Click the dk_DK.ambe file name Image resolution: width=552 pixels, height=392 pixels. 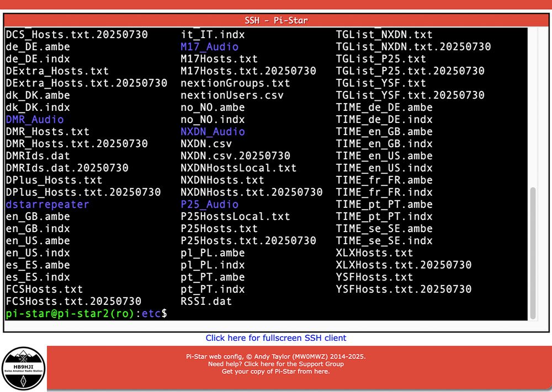click(x=38, y=95)
